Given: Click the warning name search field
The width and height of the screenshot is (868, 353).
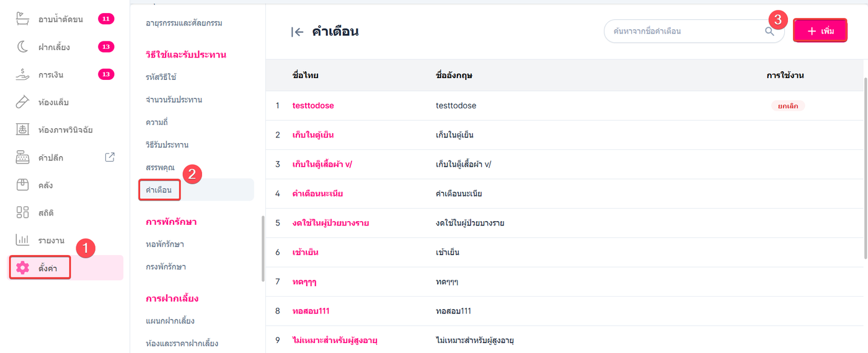Looking at the screenshot, I should coord(682,31).
